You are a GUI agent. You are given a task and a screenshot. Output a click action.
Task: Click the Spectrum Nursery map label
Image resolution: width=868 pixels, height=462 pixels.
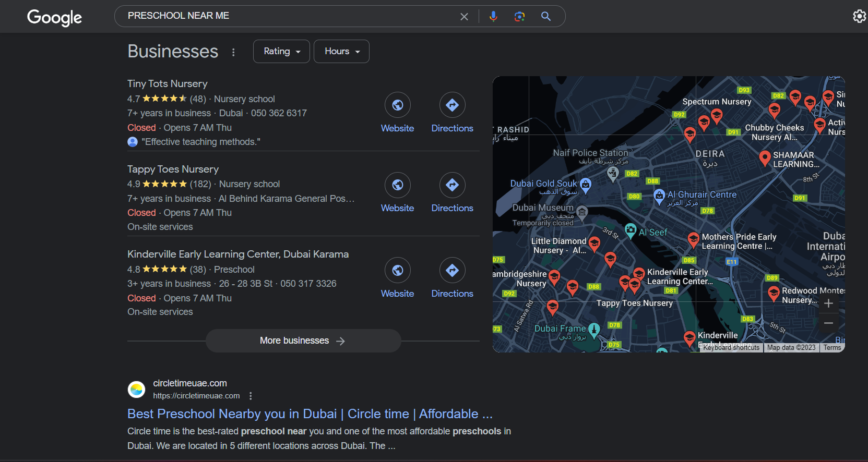click(717, 102)
